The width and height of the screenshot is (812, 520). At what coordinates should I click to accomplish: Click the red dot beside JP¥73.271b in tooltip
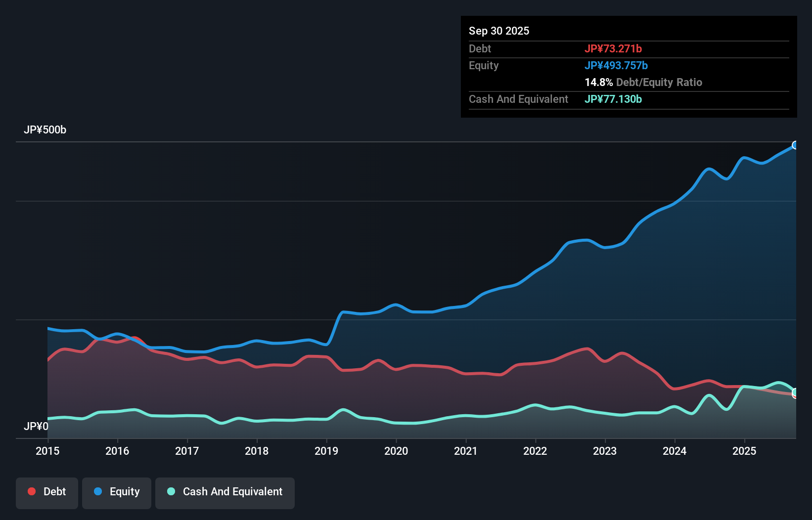613,48
